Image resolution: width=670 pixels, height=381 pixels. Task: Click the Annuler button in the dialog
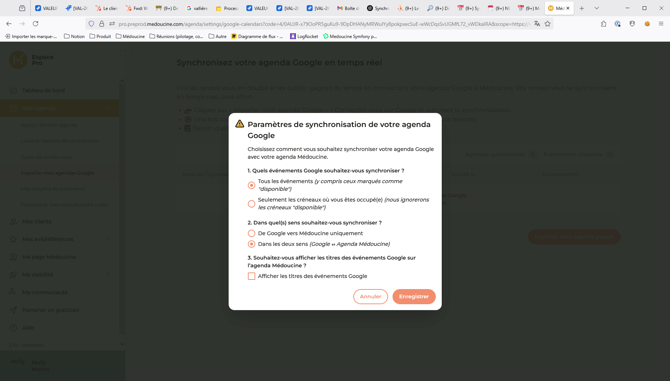(370, 296)
